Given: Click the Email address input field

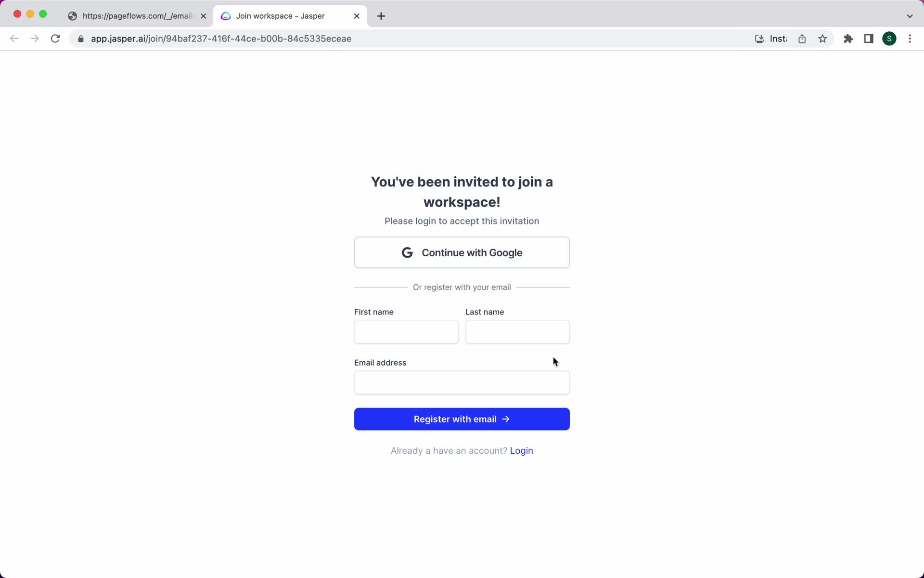Looking at the screenshot, I should (462, 382).
